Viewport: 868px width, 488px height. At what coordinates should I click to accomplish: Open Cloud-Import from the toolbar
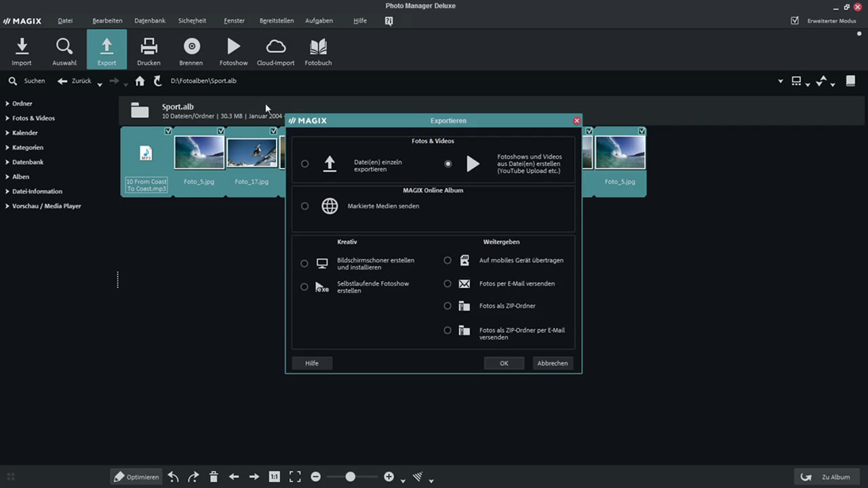[x=275, y=50]
